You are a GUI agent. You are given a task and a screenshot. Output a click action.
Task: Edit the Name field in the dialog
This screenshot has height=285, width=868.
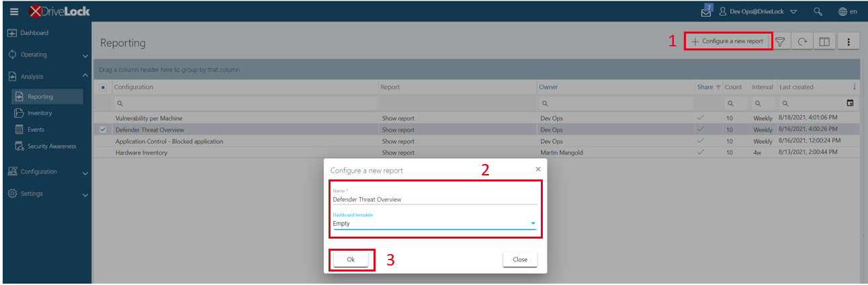pos(435,199)
